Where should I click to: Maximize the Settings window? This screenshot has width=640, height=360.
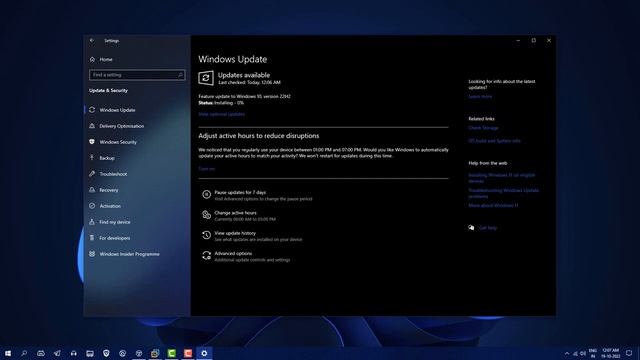click(533, 40)
